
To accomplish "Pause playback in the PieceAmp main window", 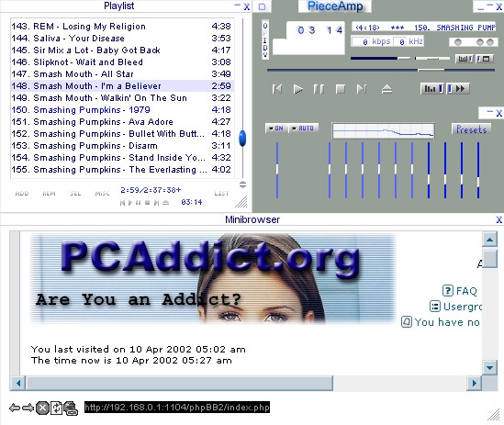I will tap(319, 89).
